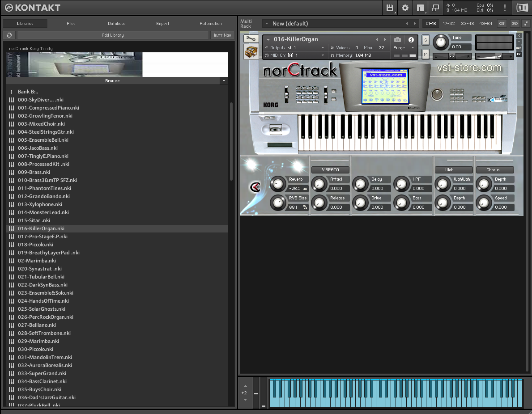Switch to the Automation tab
Image resolution: width=532 pixels, height=414 pixels.
[x=210, y=23]
